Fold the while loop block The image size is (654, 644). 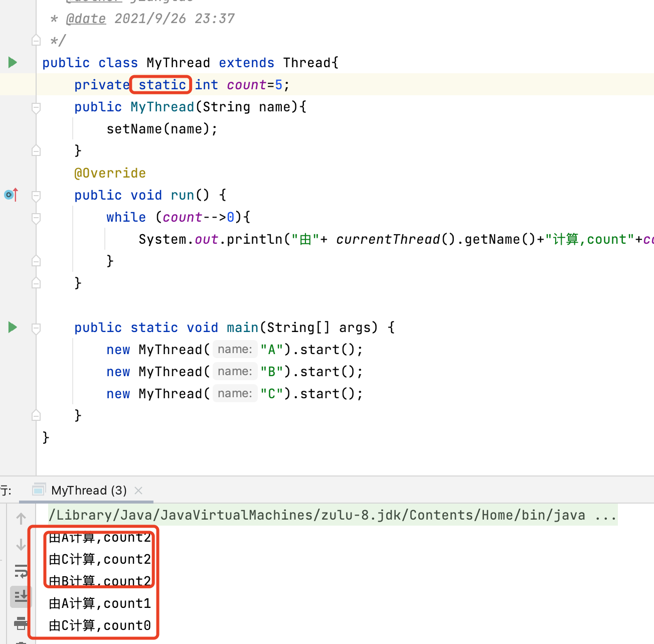[36, 218]
